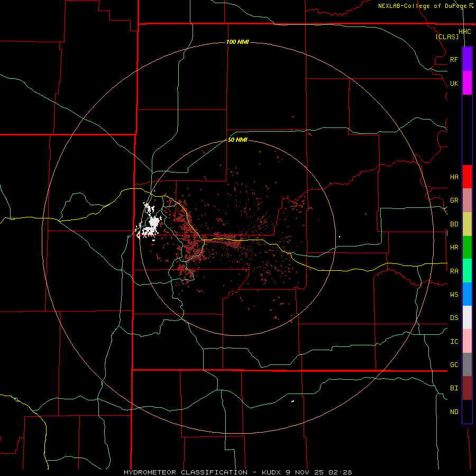476x476 pixels.
Task: Click the 50 NMI range ring label
Action: tap(237, 140)
